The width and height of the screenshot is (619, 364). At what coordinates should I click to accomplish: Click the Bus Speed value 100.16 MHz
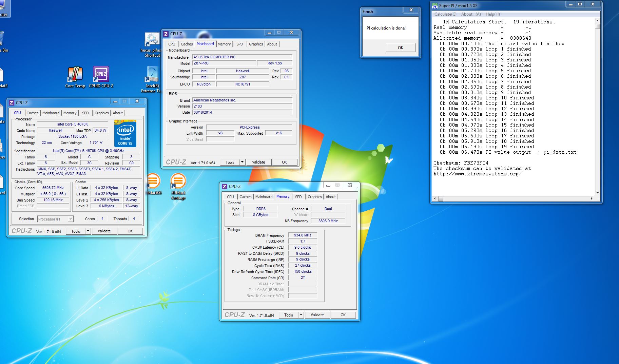[53, 200]
